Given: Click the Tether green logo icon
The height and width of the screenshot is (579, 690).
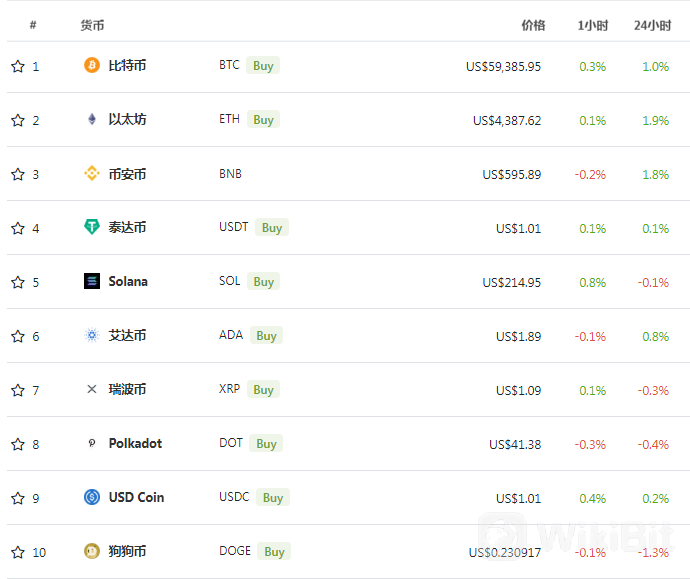Looking at the screenshot, I should point(92,227).
